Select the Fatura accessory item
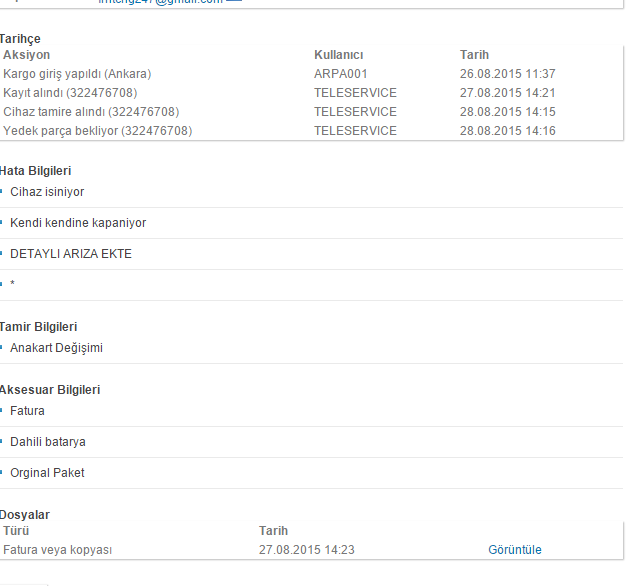Viewport: 632px width, 586px height. pos(27,411)
